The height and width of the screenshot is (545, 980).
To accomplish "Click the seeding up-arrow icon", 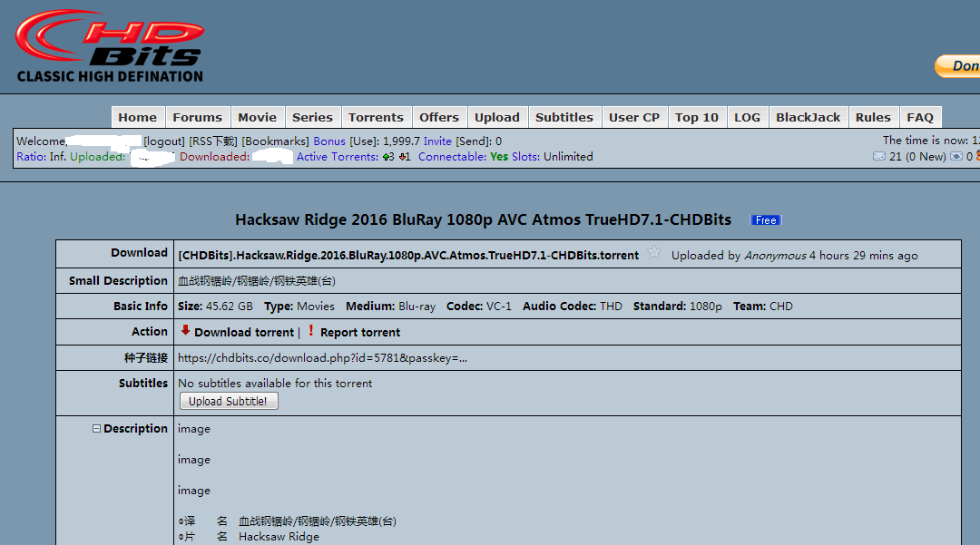I will point(386,157).
